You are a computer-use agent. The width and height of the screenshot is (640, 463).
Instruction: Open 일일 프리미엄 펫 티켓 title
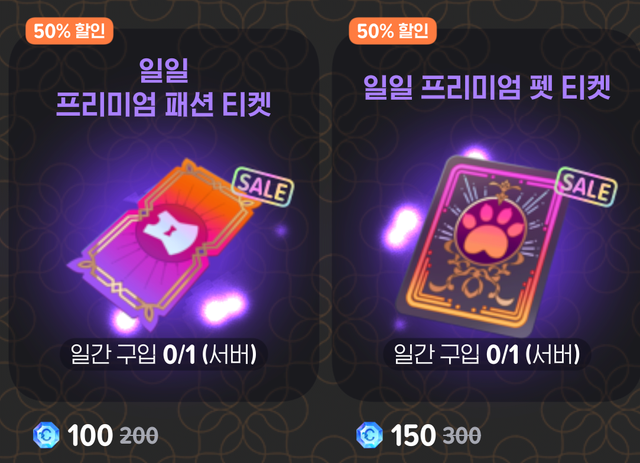(487, 87)
